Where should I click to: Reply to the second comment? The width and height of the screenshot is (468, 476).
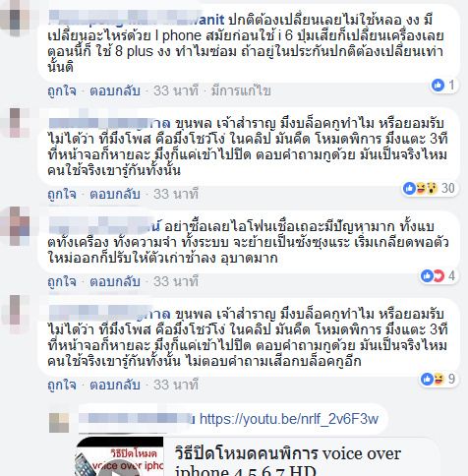(115, 194)
